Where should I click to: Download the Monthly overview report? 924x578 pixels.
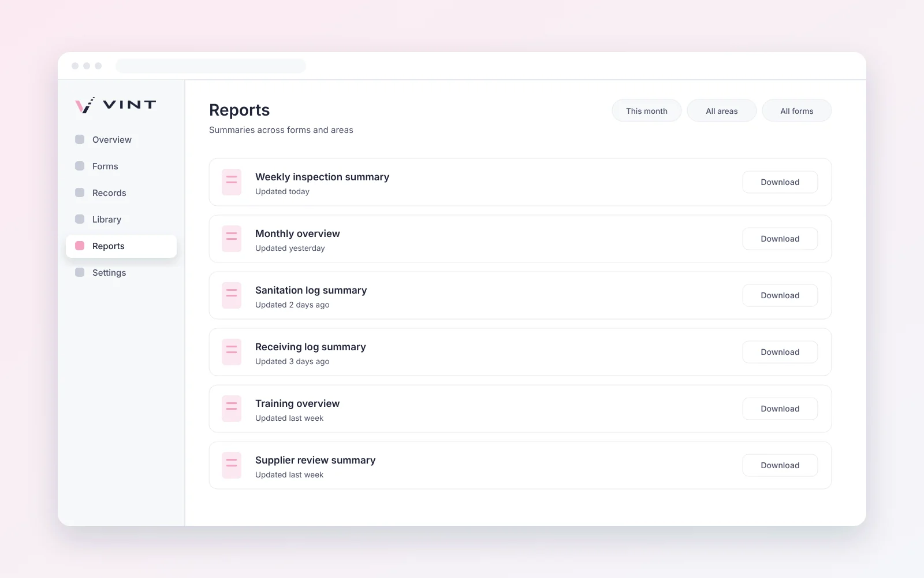[x=780, y=239]
